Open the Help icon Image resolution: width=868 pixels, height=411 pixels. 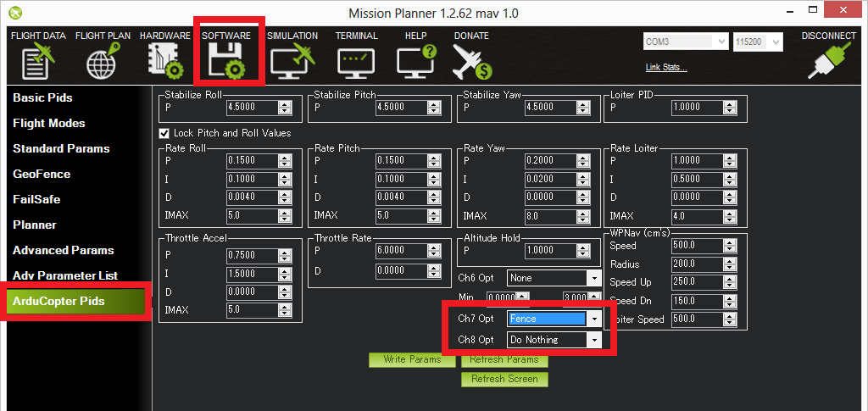pyautogui.click(x=415, y=60)
